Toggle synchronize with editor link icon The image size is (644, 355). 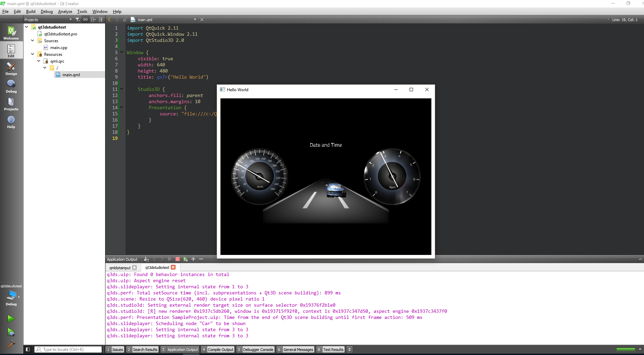[x=85, y=20]
